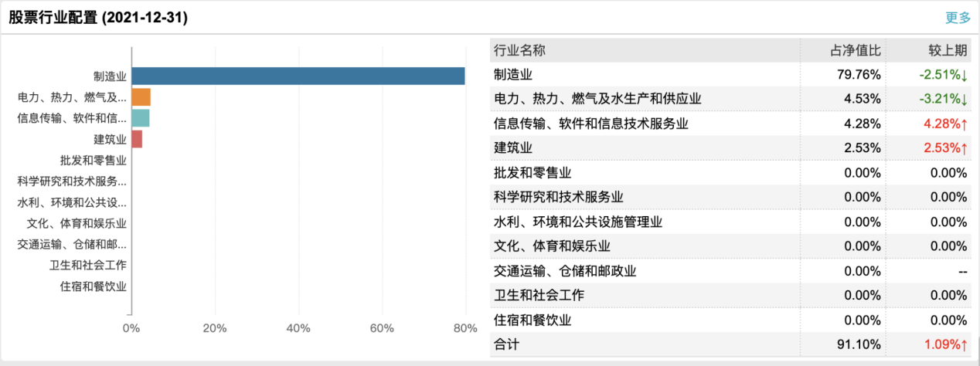This screenshot has width=980, height=366.
Task: Click the red 建筑业 chart bar
Action: [x=137, y=139]
